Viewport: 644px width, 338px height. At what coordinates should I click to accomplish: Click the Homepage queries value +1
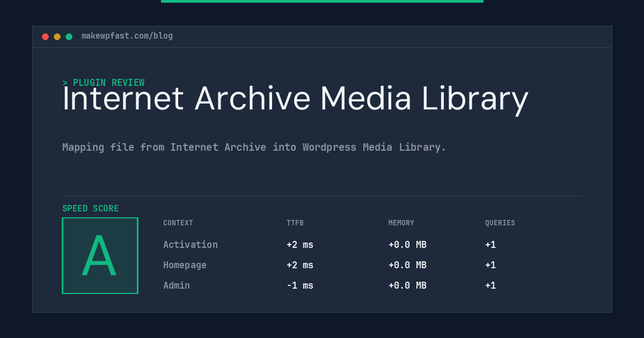coord(491,265)
